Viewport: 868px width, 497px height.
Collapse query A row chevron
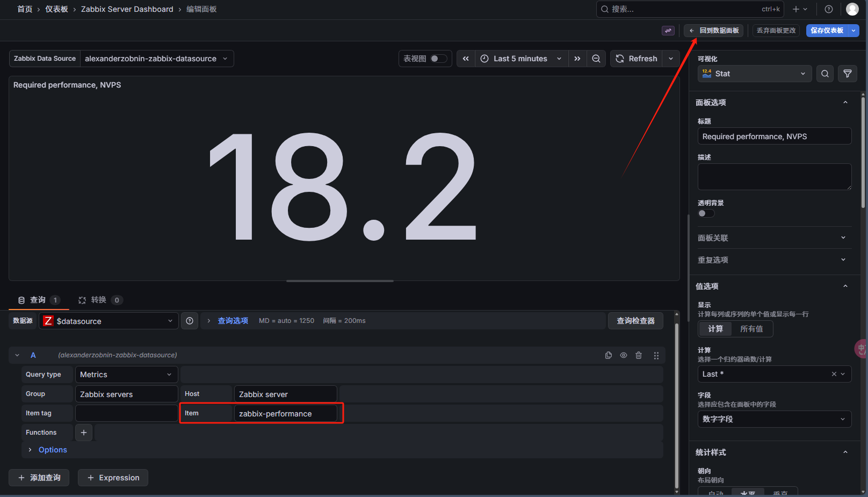tap(17, 355)
